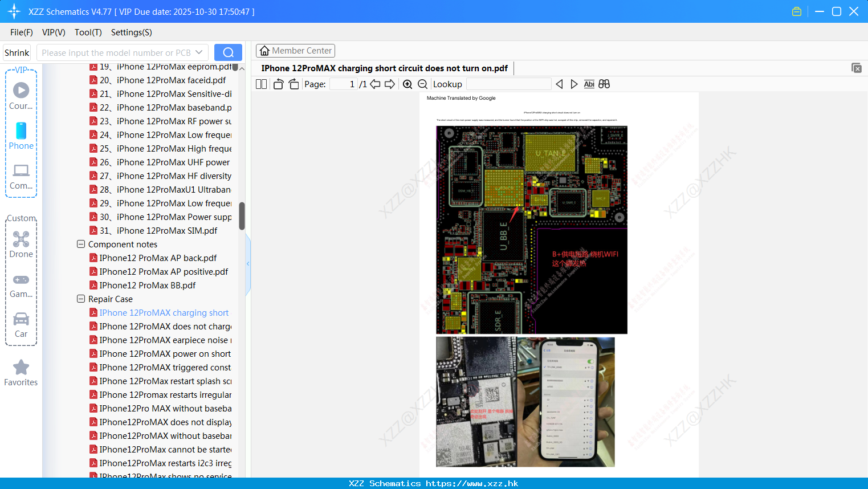868x489 pixels.
Task: Open IPhone 12ProMAX earpiece noise case
Action: 161,340
